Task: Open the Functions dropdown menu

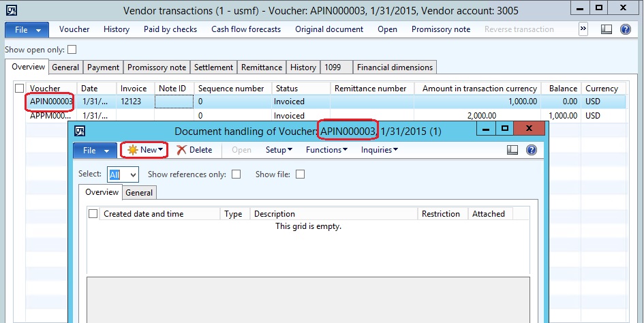Action: pyautogui.click(x=326, y=150)
